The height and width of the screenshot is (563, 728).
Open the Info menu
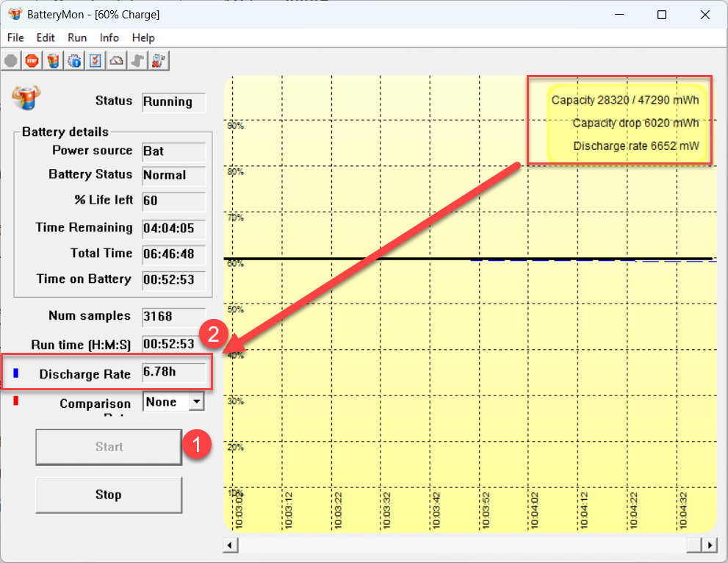(x=109, y=37)
